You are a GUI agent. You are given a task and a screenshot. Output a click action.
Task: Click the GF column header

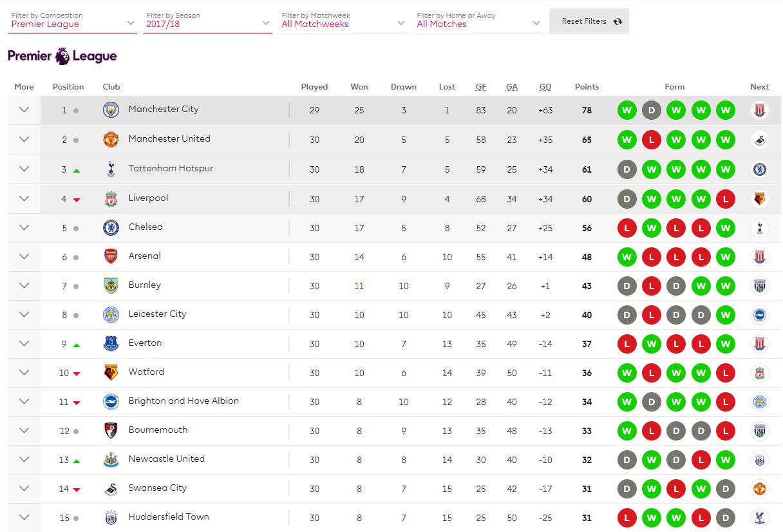tap(481, 87)
